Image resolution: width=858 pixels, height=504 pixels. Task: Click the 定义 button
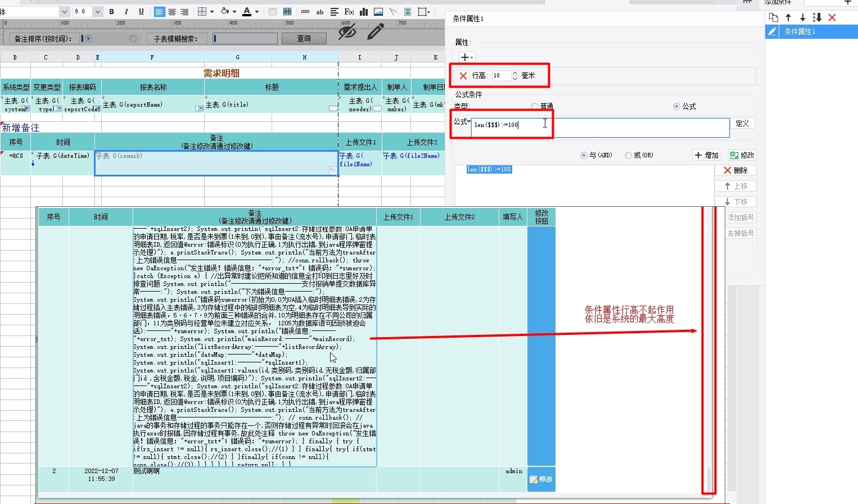[742, 123]
